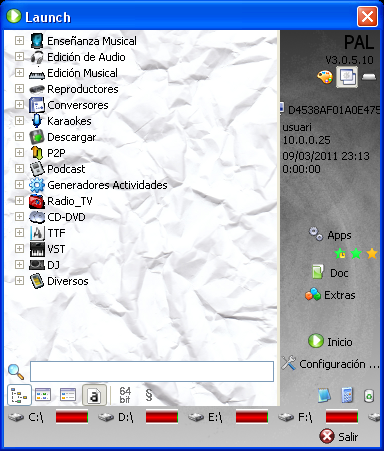
Task: Expand the Enseñanza Musical category
Action: point(19,41)
